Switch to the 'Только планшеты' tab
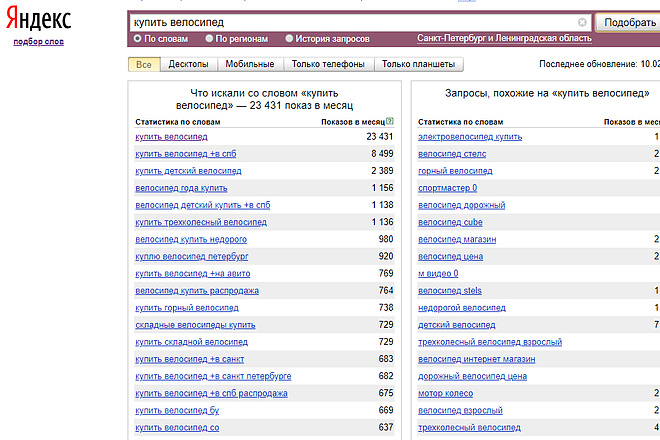 pyautogui.click(x=418, y=64)
